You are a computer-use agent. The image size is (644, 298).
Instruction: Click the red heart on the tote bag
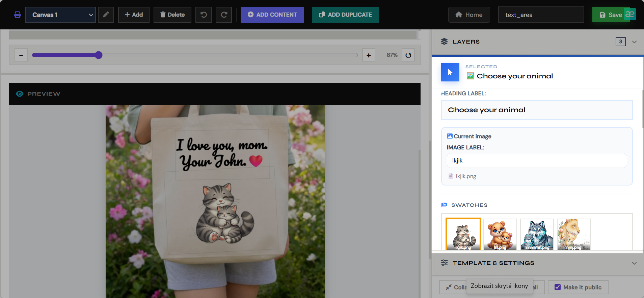coord(256,161)
